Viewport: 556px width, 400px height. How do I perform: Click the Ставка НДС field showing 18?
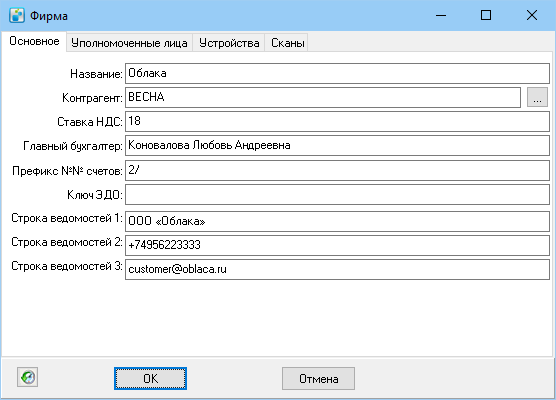[x=337, y=121]
